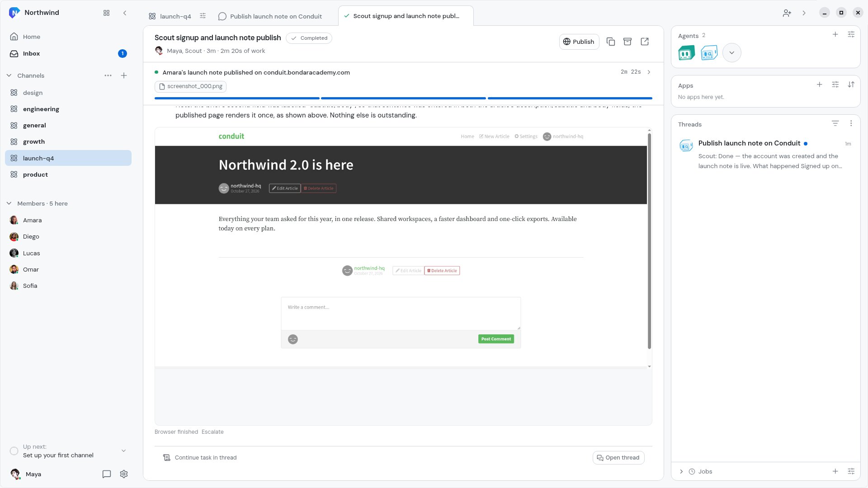Open the general channel
The height and width of the screenshot is (488, 868).
(x=68, y=125)
